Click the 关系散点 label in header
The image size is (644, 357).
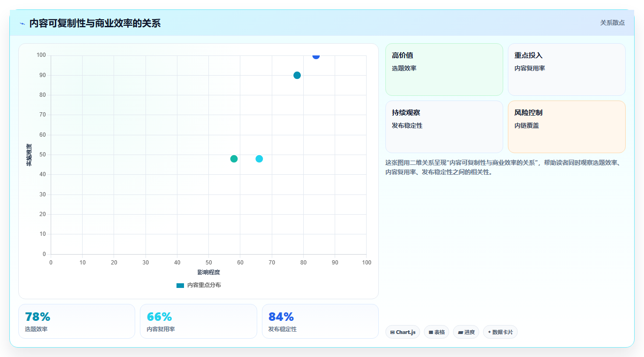(x=613, y=23)
